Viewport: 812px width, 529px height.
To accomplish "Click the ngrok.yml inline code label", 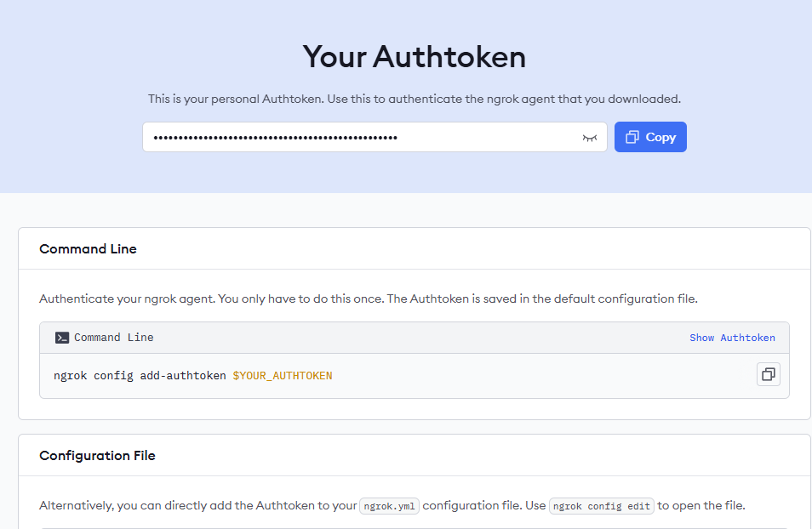I will tap(389, 506).
